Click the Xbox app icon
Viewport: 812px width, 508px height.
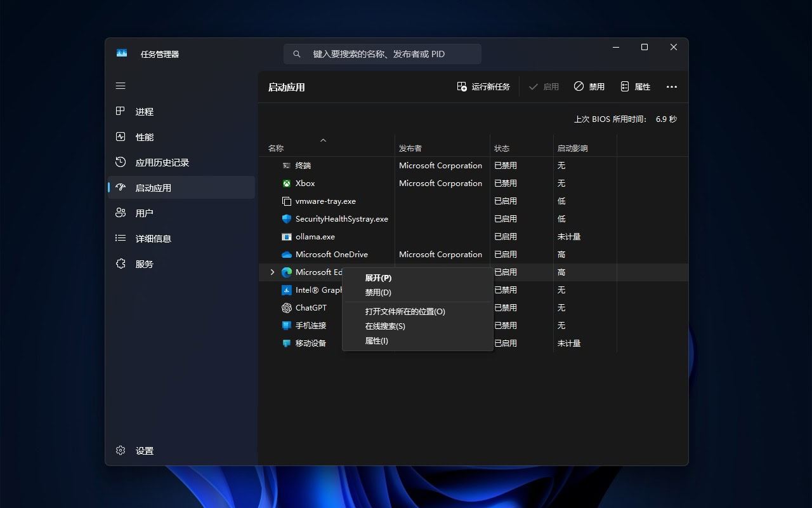point(287,183)
